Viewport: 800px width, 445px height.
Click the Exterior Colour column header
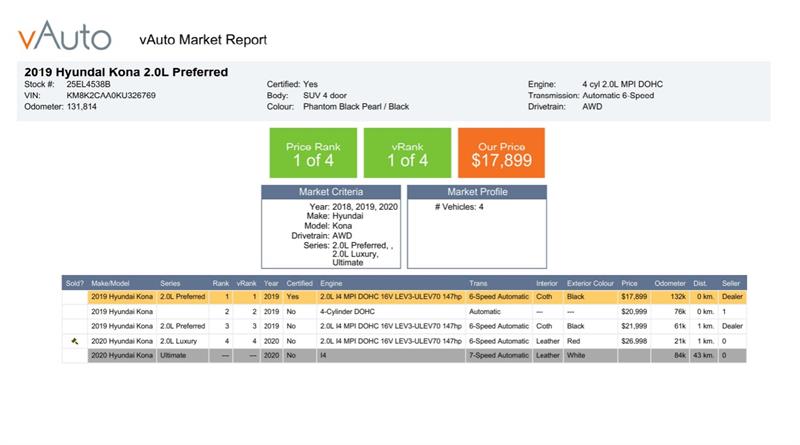[x=590, y=283]
